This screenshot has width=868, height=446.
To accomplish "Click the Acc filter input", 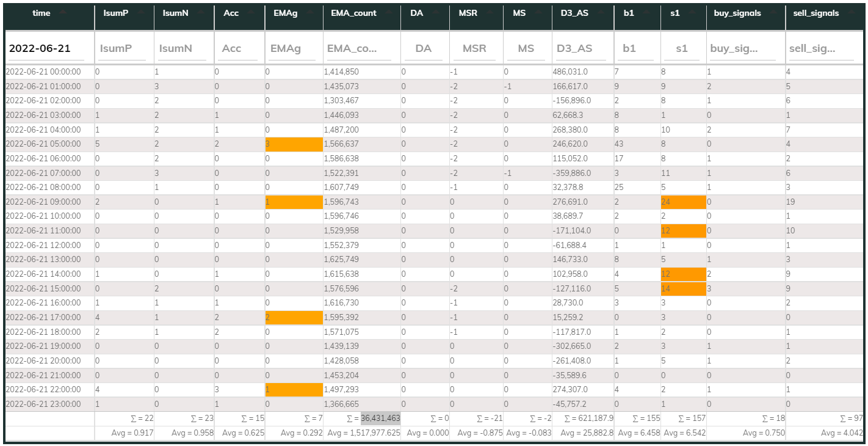I will (x=238, y=48).
